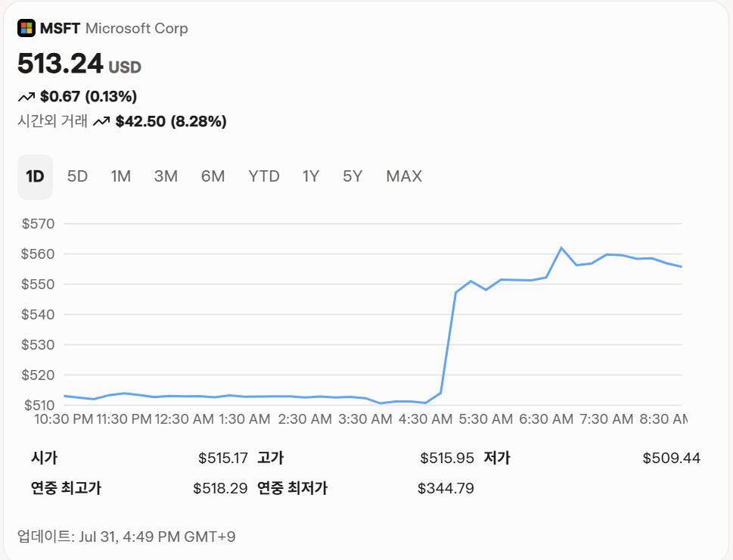Click the 6:30 AM time label

click(x=546, y=418)
